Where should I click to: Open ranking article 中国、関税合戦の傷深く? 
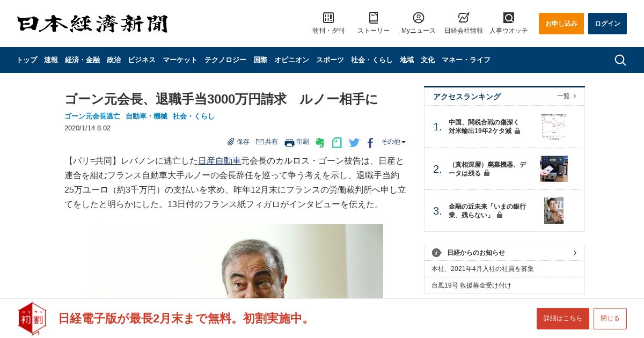pos(484,127)
